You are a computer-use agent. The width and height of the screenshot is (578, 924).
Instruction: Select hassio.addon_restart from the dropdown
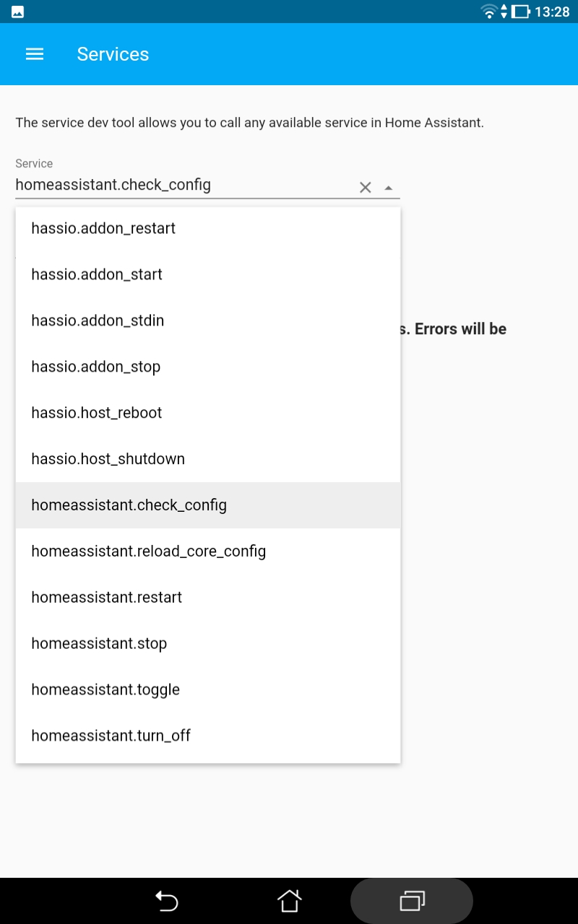tap(102, 228)
